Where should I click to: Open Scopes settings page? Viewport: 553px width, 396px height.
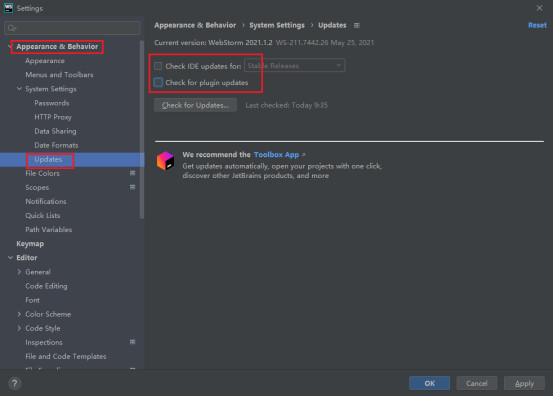pos(37,188)
